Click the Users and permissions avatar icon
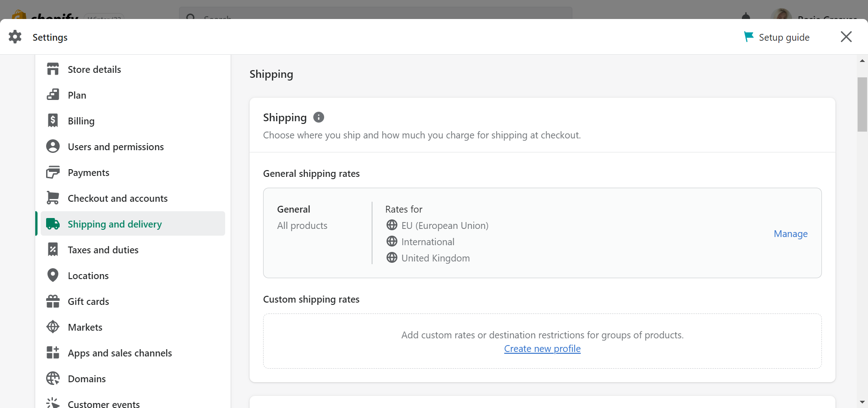This screenshot has height=408, width=868. tap(53, 146)
